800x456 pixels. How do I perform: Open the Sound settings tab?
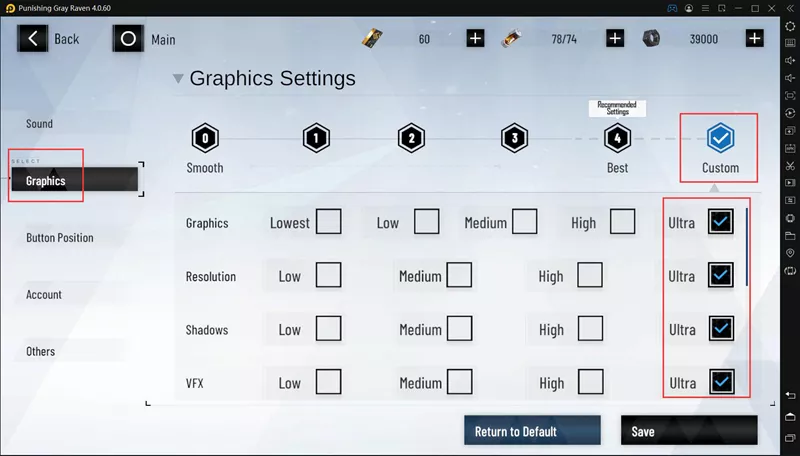click(40, 124)
